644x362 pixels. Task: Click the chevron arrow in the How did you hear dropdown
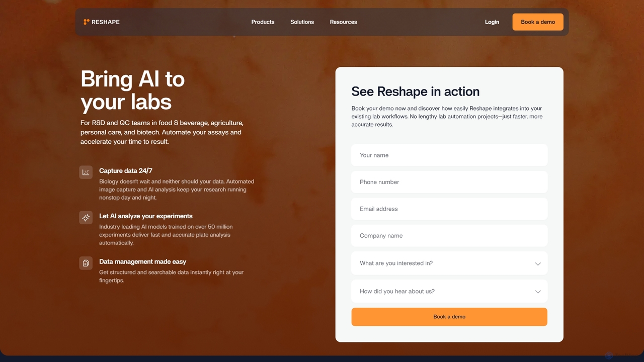(538, 292)
